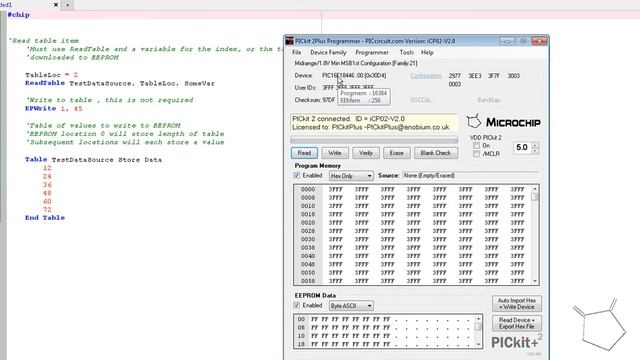Uncheck EEPROM Data Enabled checkbox
Screen dimensions: 640x360
[x=297, y=305]
